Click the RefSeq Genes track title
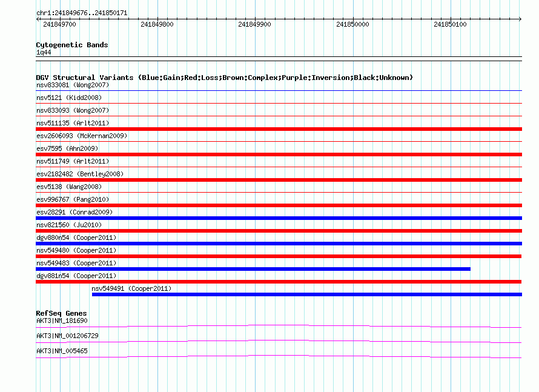 pos(61,313)
